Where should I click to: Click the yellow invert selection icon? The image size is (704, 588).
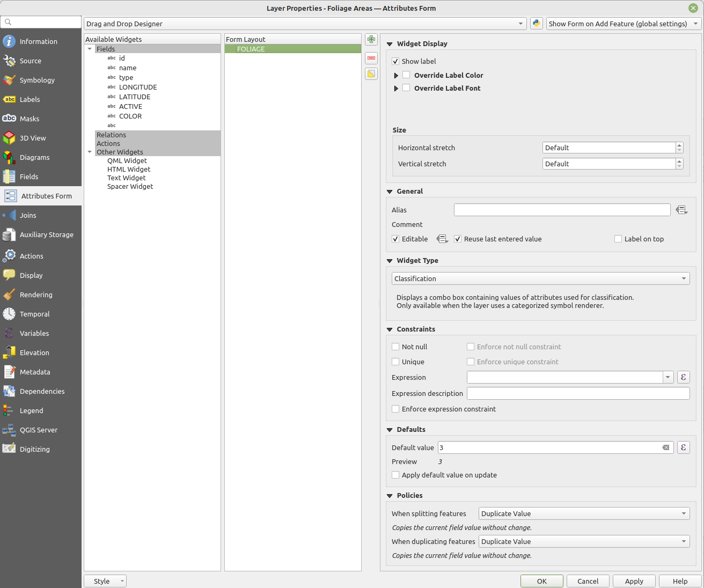click(x=371, y=74)
